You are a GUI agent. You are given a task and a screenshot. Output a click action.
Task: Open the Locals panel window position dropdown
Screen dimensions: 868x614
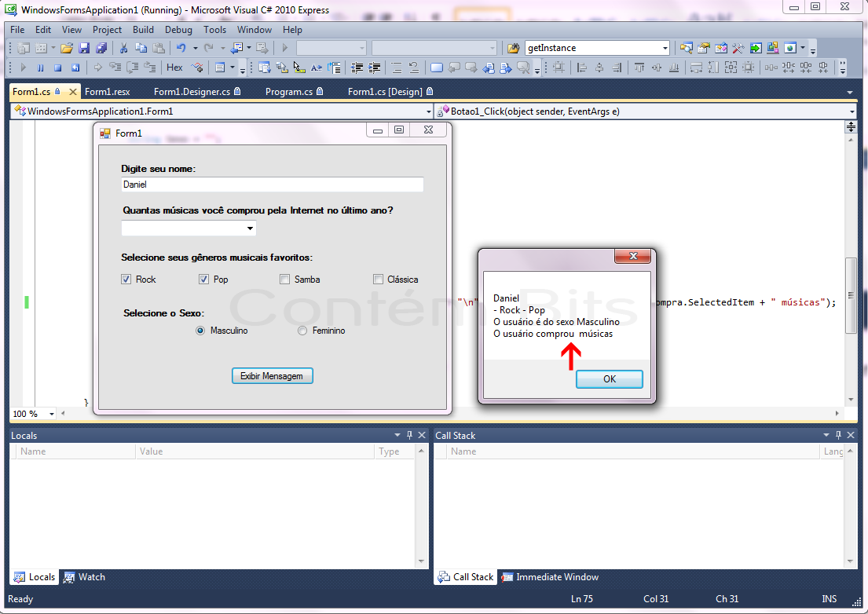[x=397, y=435]
